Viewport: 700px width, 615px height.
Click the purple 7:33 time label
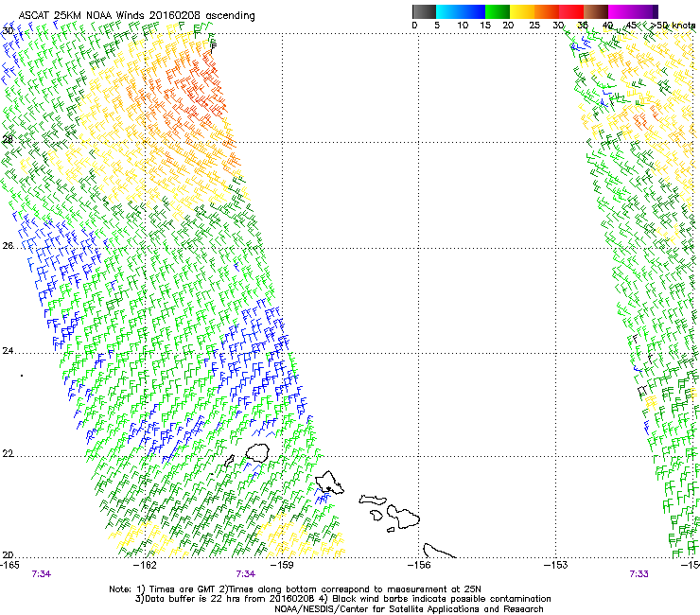coord(639,574)
